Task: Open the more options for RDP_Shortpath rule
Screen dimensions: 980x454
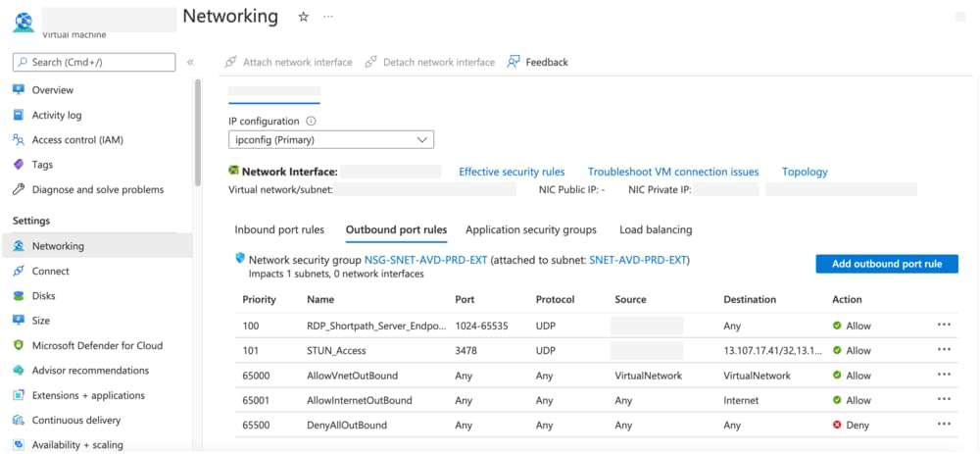Action: [x=944, y=325]
